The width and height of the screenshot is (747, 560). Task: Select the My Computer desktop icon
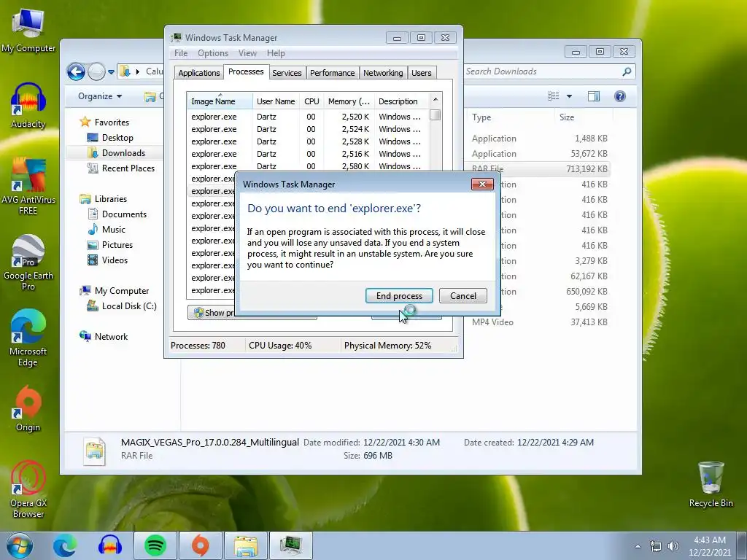pyautogui.click(x=28, y=31)
